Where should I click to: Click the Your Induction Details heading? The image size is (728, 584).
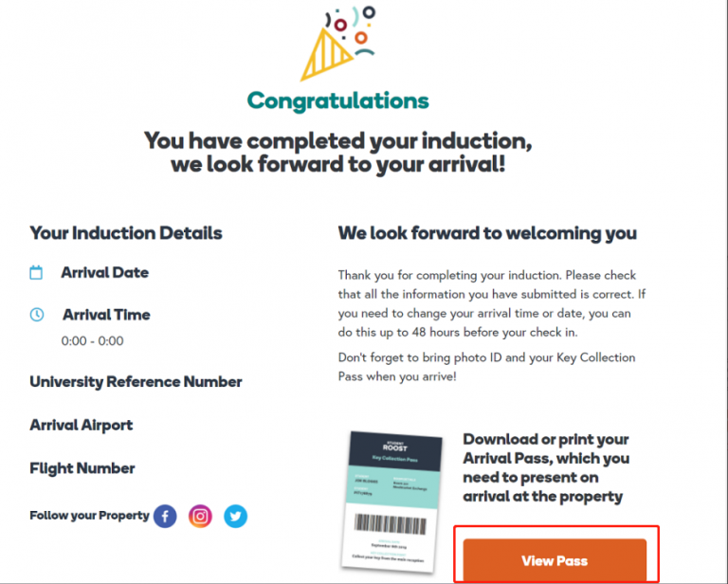126,233
